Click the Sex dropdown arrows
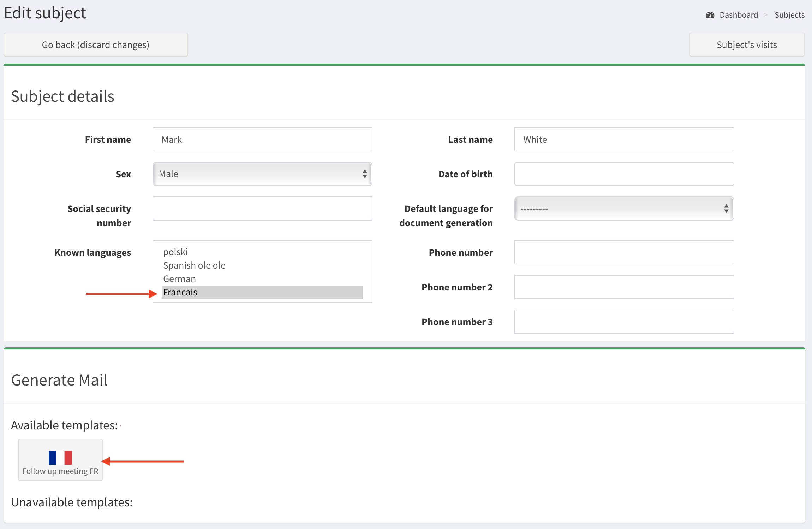The width and height of the screenshot is (812, 529). point(365,174)
